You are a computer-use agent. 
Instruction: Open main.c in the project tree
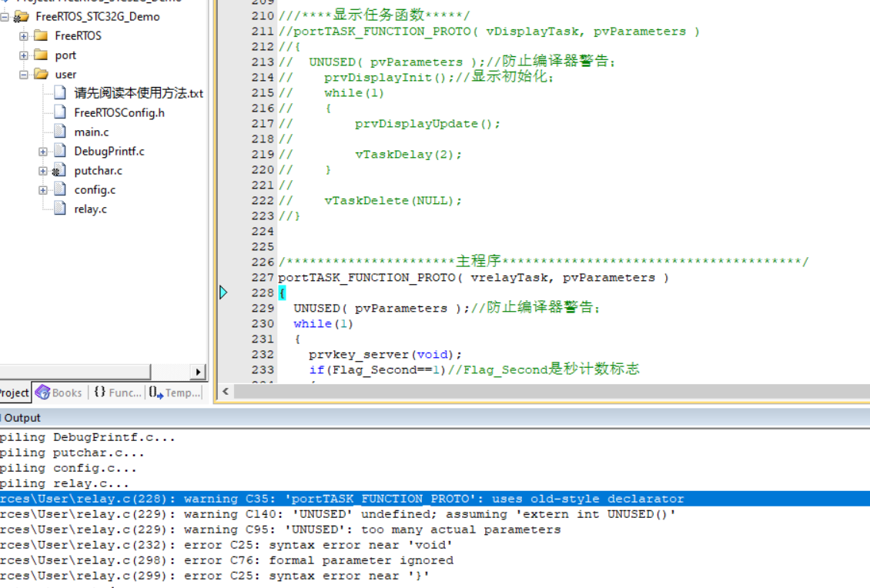[92, 132]
